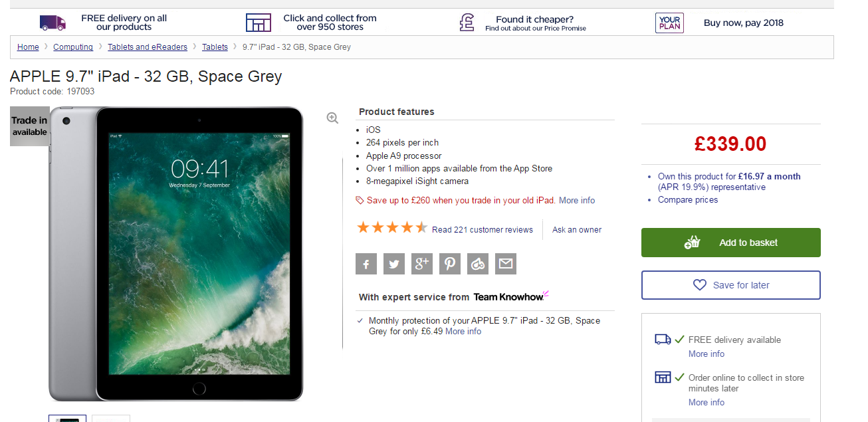868x422 pixels.
Task: Click the Price Promise pound icon
Action: 467,23
